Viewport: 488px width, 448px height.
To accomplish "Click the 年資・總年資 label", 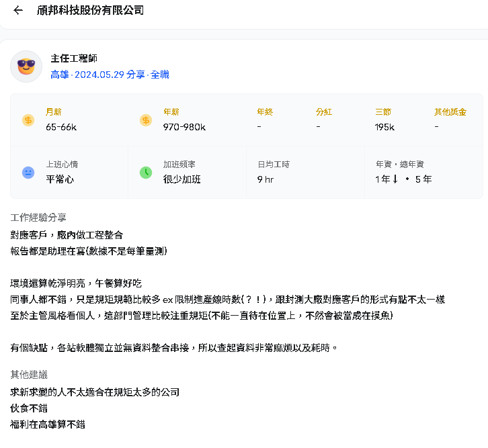I will pos(400,165).
